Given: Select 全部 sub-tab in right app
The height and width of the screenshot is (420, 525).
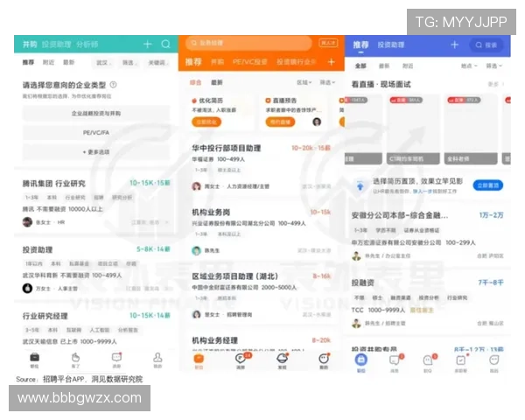Looking at the screenshot, I should [x=360, y=66].
